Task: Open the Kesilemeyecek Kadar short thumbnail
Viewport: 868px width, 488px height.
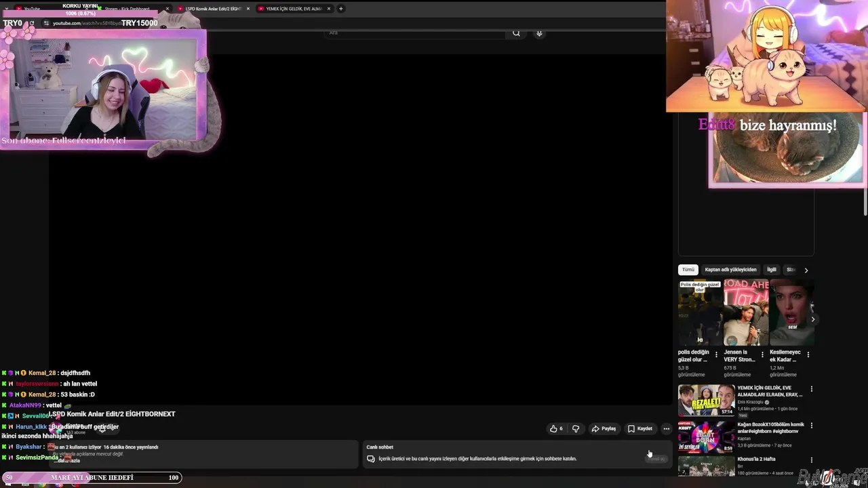Action: point(791,312)
